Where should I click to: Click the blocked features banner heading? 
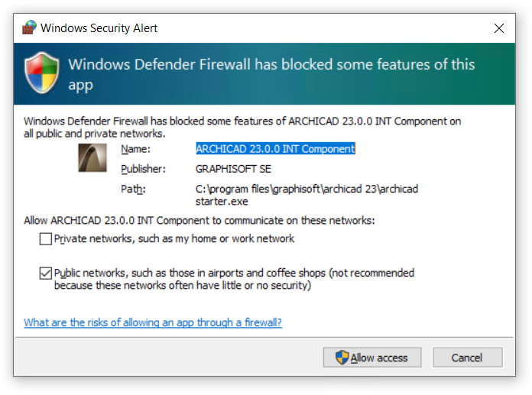pyautogui.click(x=271, y=73)
